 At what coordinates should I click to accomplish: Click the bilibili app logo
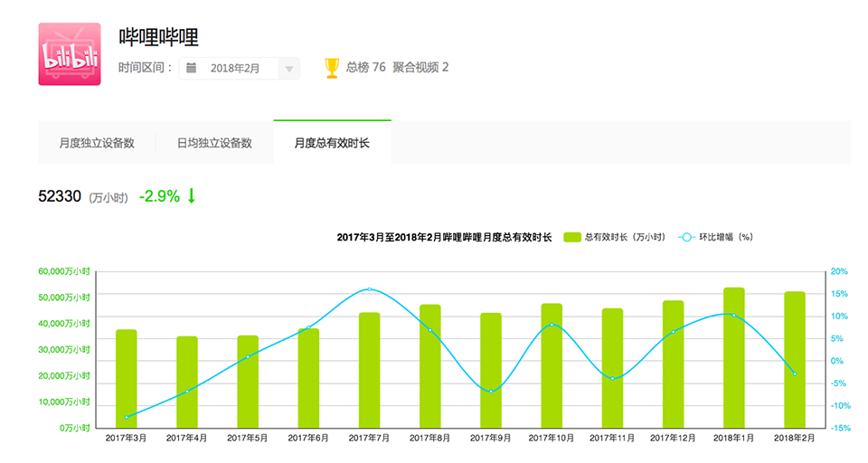pos(70,54)
